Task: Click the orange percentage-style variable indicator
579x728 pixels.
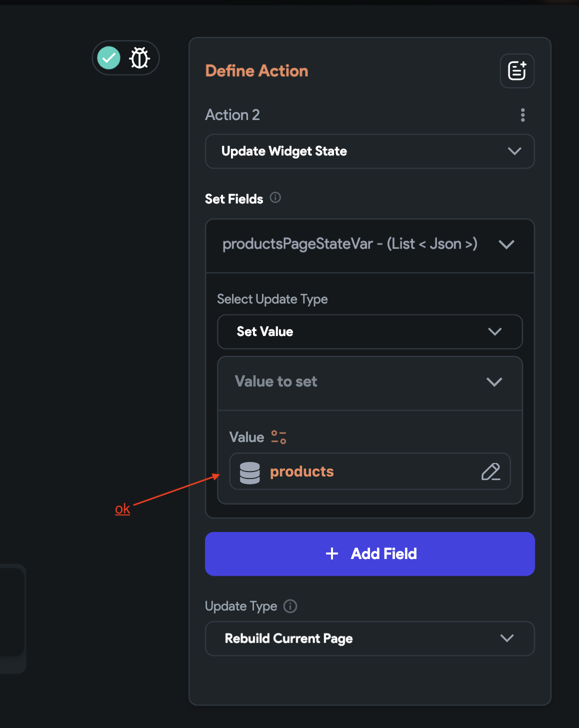Action: click(x=278, y=436)
